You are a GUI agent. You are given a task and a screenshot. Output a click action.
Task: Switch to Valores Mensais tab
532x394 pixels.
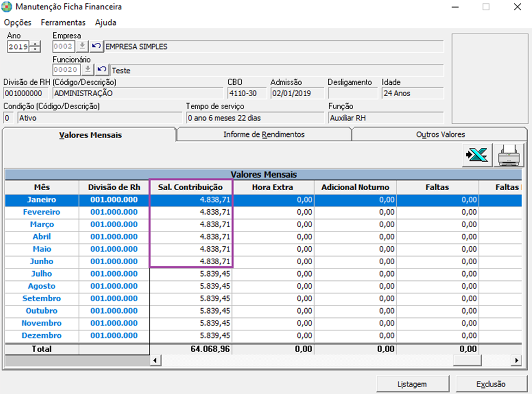(90, 135)
